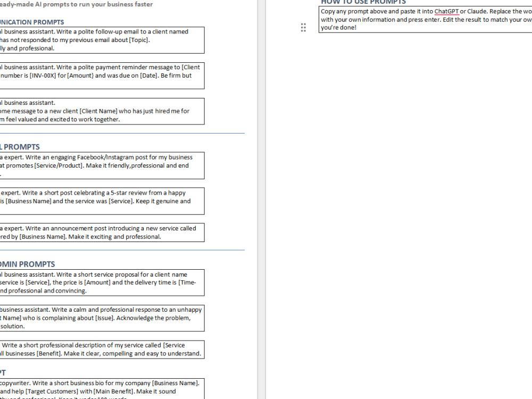Click the heading ending in "UNICATION PROMPTS"
The image size is (532, 399).
(32, 22)
